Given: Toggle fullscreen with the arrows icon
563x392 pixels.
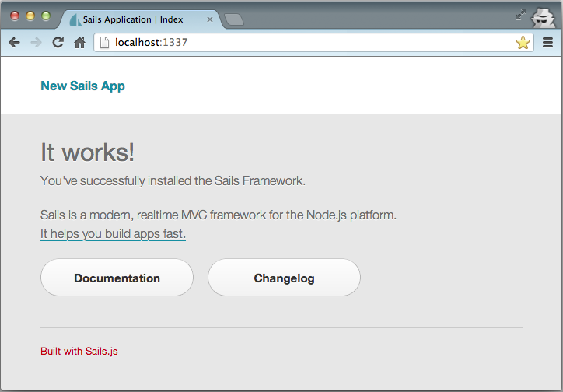Looking at the screenshot, I should pos(521,14).
